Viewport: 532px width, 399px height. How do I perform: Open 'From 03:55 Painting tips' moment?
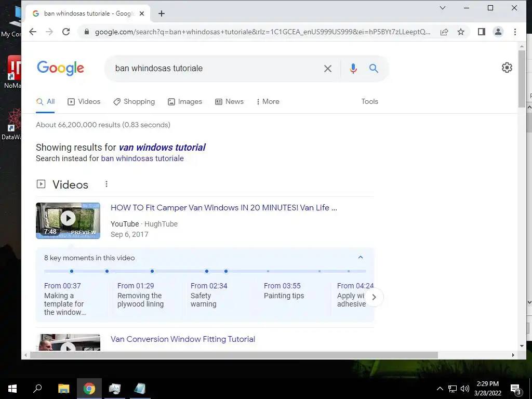(x=284, y=291)
